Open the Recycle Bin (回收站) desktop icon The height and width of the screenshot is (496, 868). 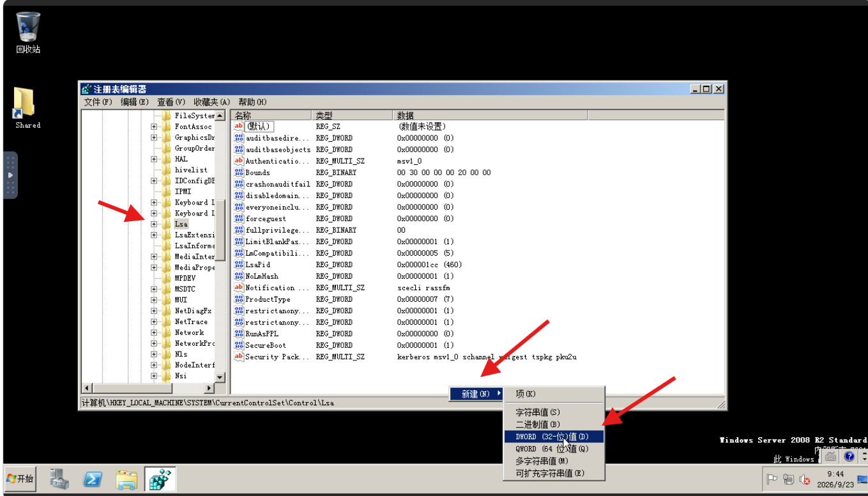(x=28, y=32)
